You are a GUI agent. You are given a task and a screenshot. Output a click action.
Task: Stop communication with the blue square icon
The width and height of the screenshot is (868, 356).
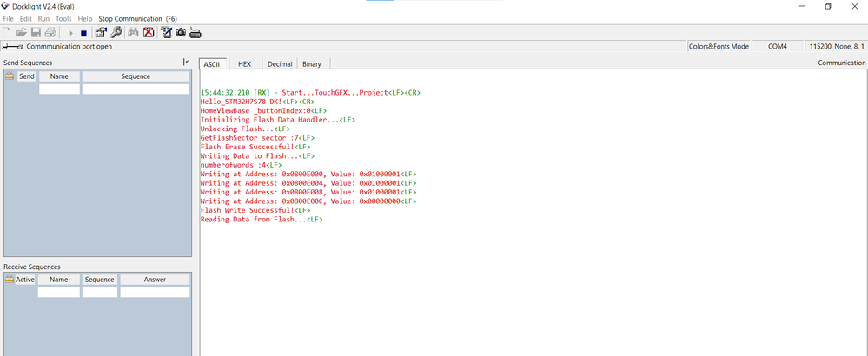pos(83,33)
